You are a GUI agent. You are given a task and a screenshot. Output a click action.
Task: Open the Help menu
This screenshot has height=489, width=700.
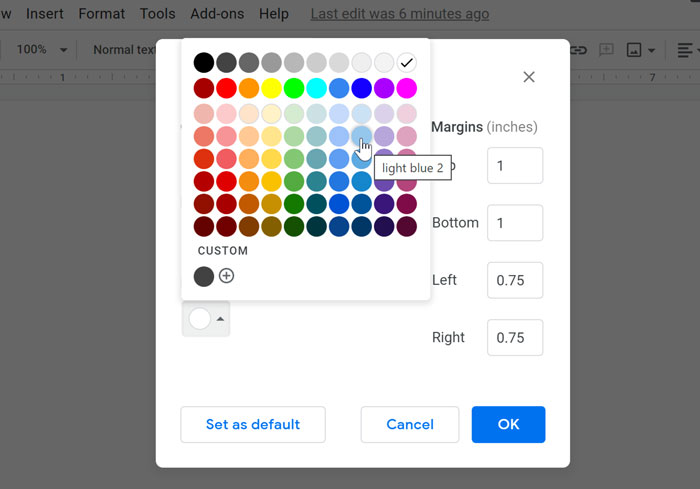click(x=274, y=14)
